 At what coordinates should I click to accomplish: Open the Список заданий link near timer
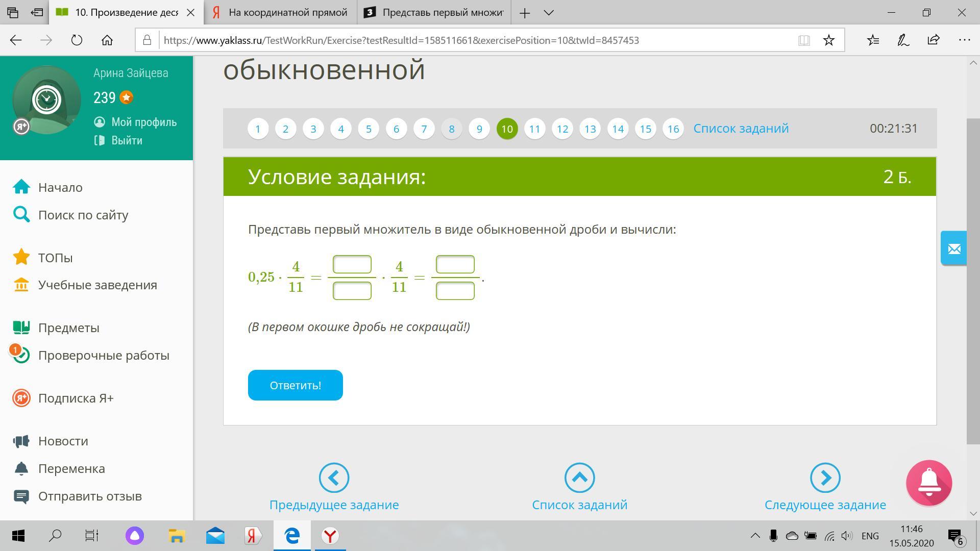pos(741,128)
